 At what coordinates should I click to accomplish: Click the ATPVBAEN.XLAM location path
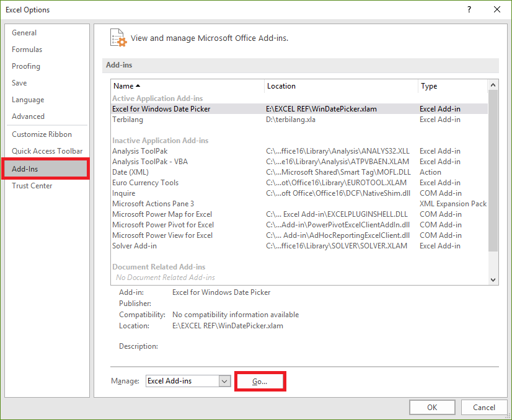[337, 162]
